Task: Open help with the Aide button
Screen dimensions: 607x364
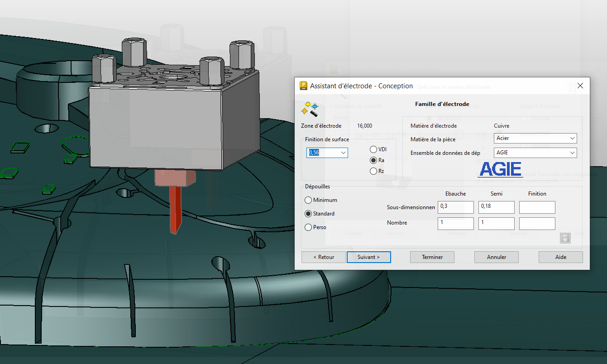Action: [x=560, y=257]
